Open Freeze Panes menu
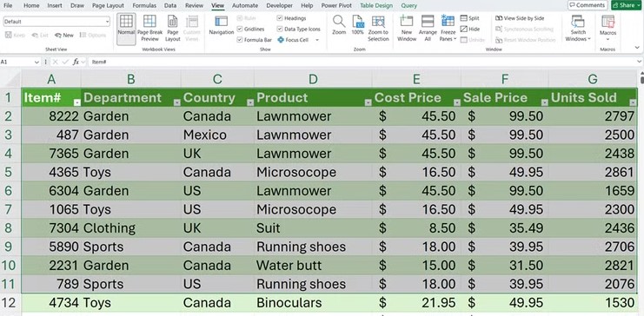 pos(448,28)
